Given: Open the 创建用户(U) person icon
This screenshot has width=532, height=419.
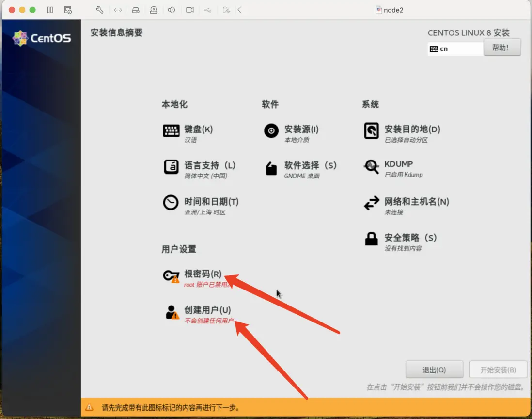Looking at the screenshot, I should [x=172, y=312].
